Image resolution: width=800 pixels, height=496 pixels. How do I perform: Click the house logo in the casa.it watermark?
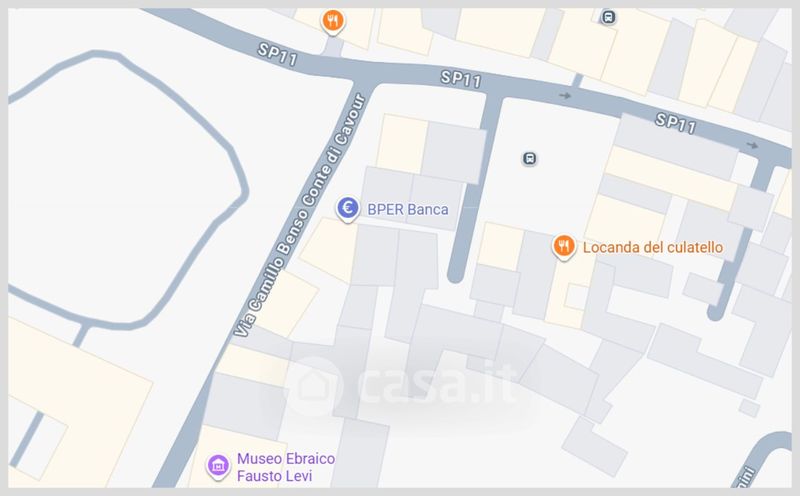[x=314, y=386]
